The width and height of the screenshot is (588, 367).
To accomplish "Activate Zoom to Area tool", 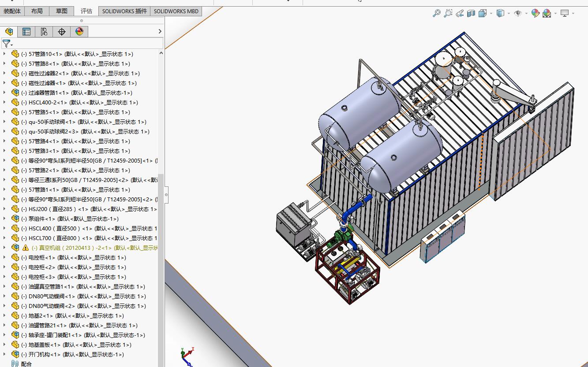I will pyautogui.click(x=448, y=13).
